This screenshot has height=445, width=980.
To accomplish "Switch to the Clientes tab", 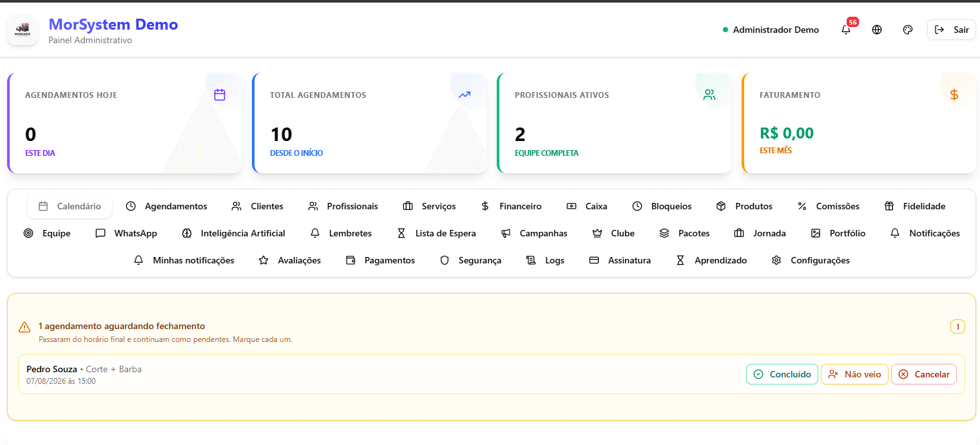I will (257, 206).
